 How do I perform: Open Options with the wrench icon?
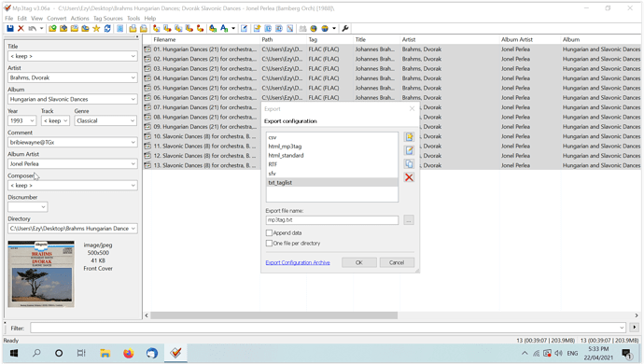345,28
